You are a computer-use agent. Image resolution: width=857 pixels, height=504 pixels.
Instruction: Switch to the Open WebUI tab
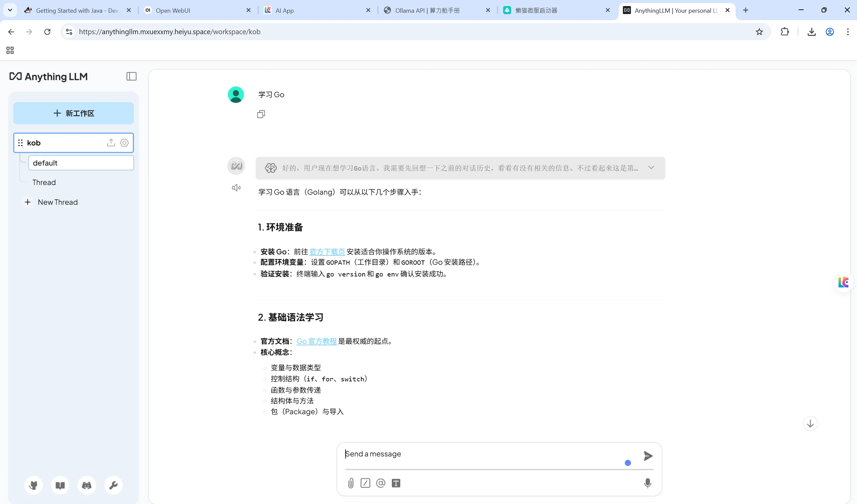click(x=197, y=10)
